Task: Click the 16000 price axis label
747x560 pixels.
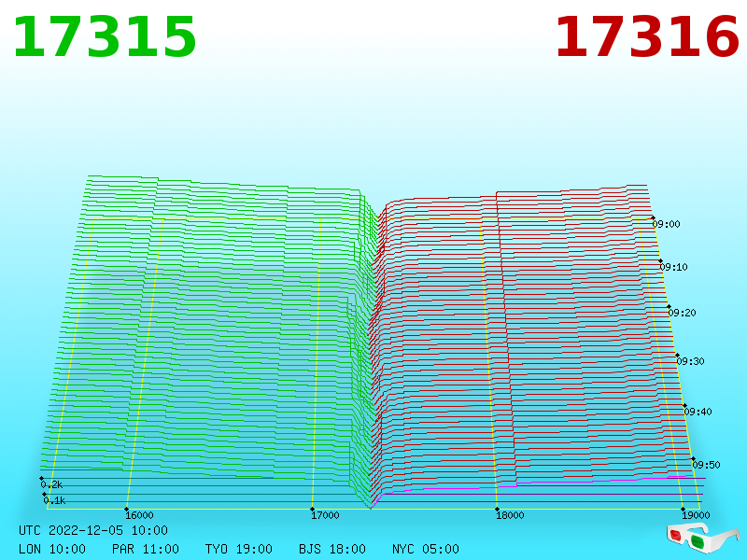Action: [x=139, y=515]
